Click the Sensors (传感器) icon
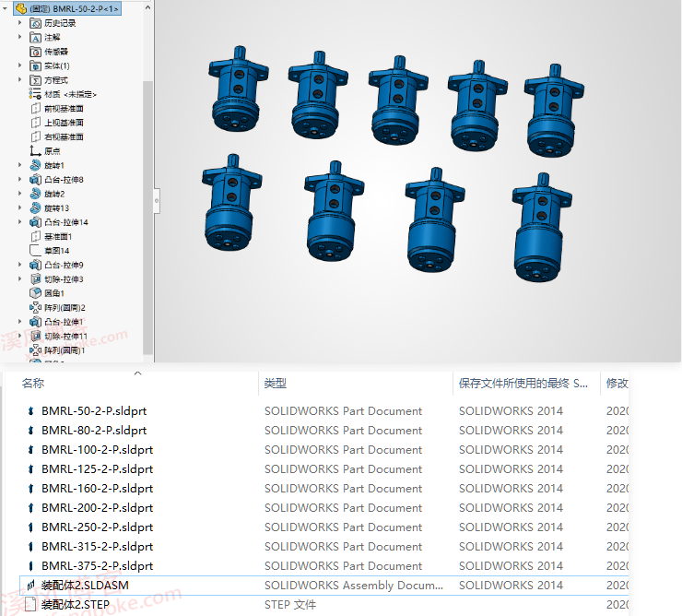The width and height of the screenshot is (682, 616). click(35, 52)
